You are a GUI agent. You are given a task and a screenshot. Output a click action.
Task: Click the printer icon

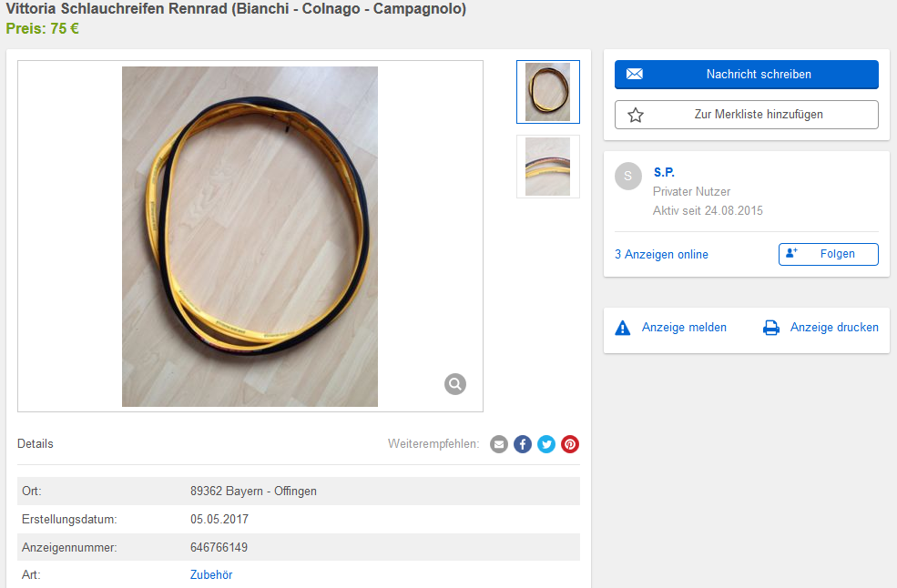tap(771, 328)
